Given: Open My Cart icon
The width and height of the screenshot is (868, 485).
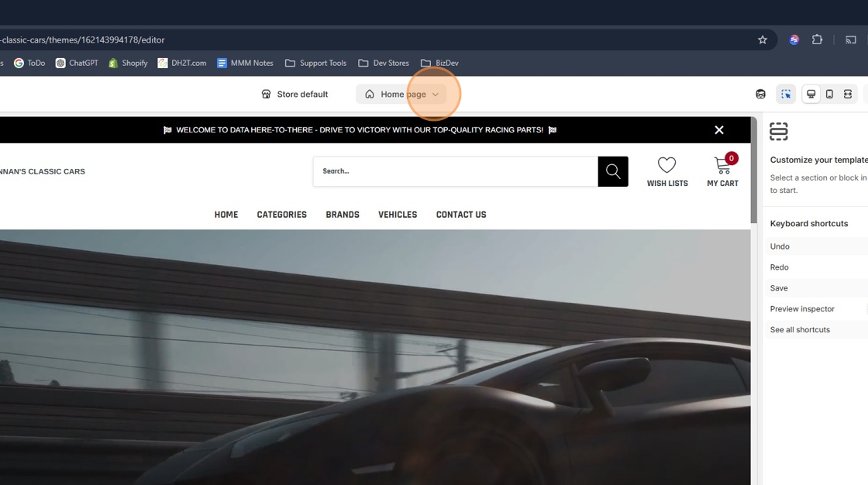Looking at the screenshot, I should pyautogui.click(x=722, y=166).
